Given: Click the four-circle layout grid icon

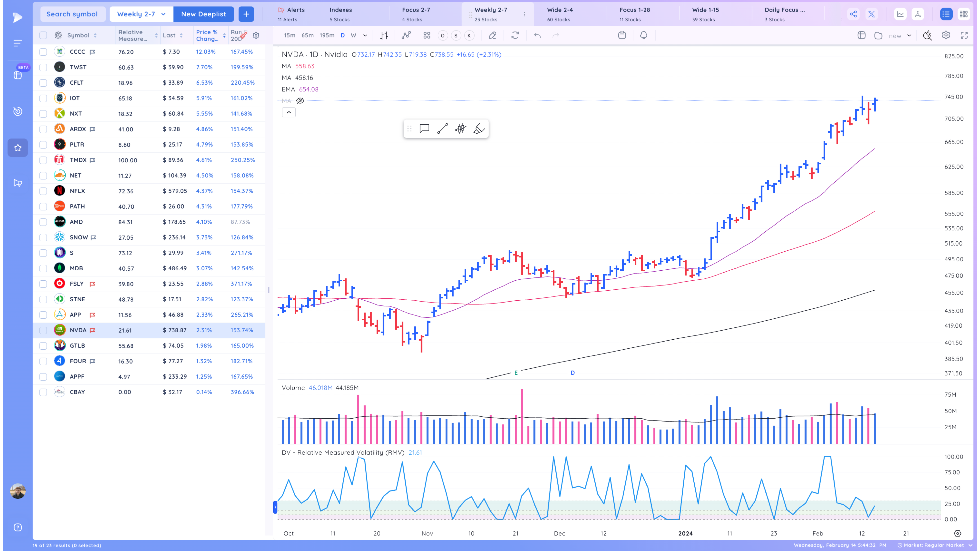Looking at the screenshot, I should point(427,35).
